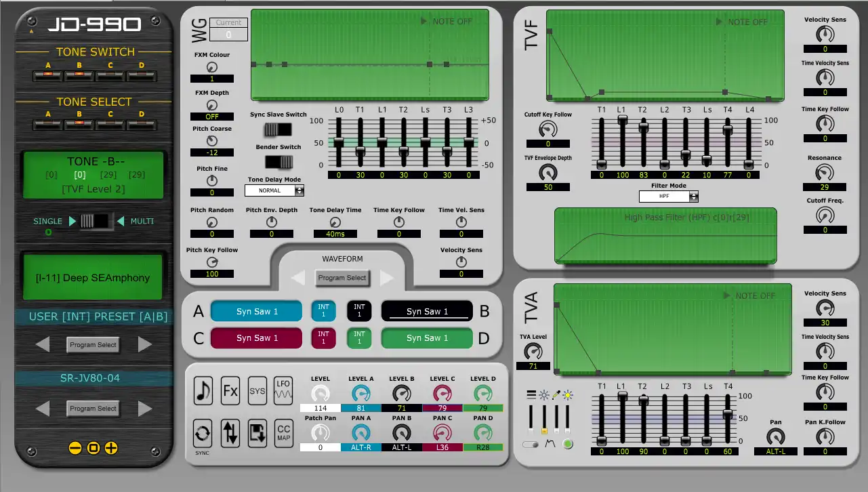Click the Tone Delay Time 40ms field
This screenshot has width=868, height=492.
pos(335,234)
